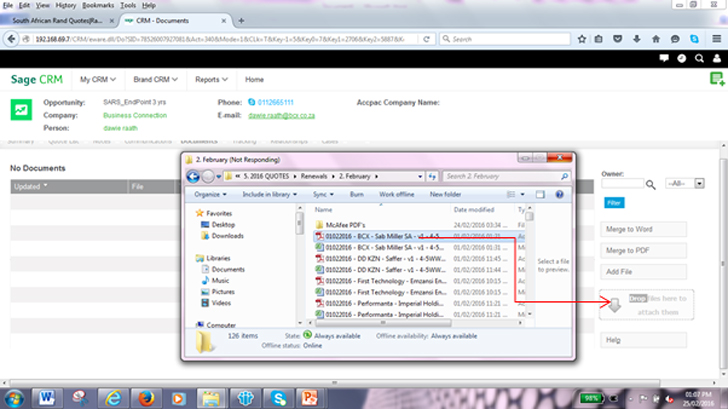Open PowerPoint from the taskbar
Screen dimensions: 728x409
(x=310, y=398)
